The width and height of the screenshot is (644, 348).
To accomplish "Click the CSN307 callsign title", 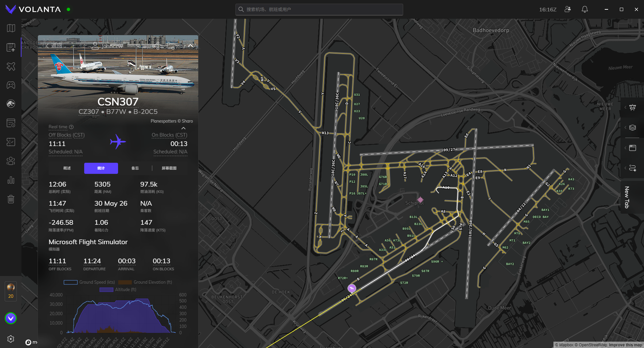I will coord(118,101).
